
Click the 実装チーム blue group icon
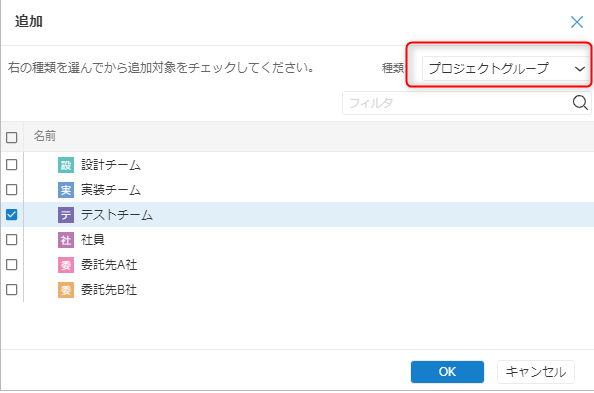click(66, 190)
